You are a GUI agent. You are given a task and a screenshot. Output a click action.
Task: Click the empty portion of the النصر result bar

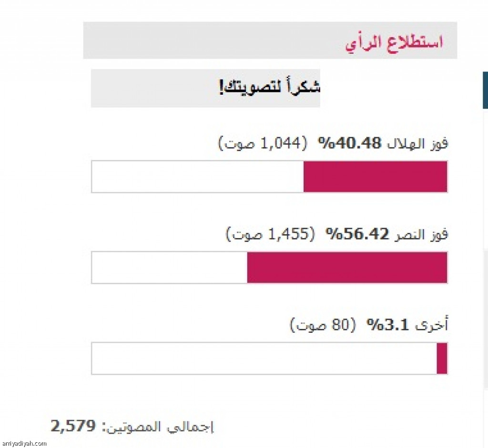click(170, 268)
